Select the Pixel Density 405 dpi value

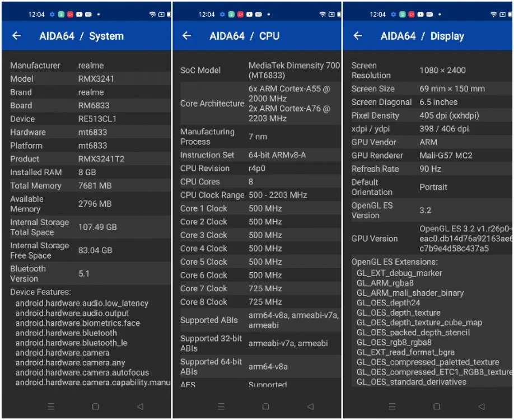[x=449, y=115]
